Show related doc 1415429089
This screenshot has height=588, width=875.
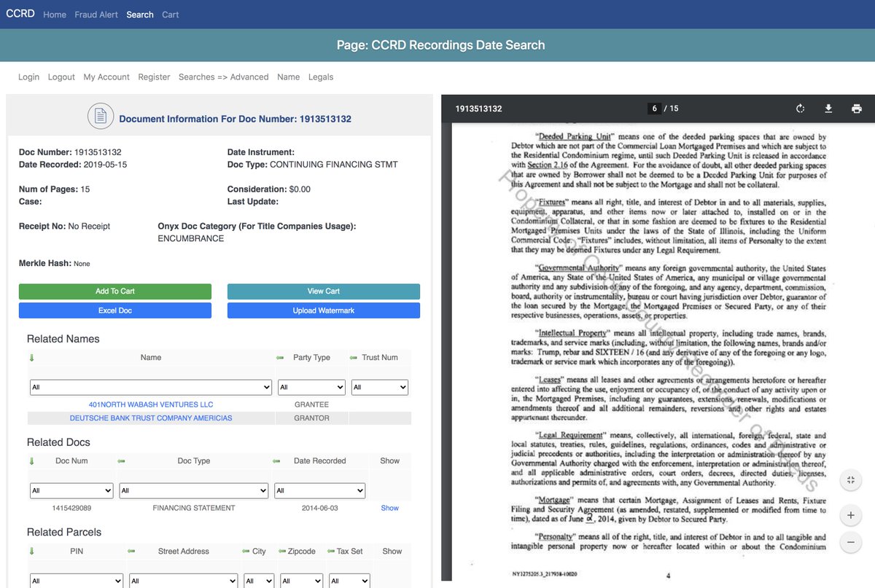(x=390, y=508)
